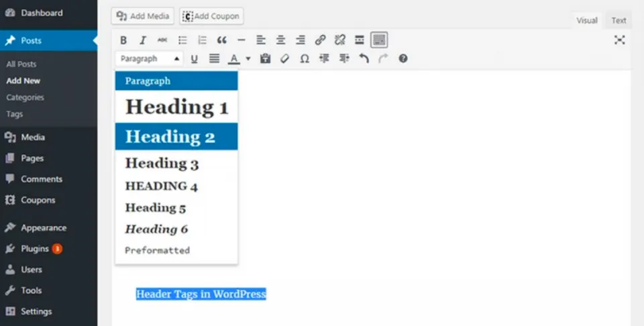The height and width of the screenshot is (326, 644).
Task: Switch to the Visual editor tab
Action: tap(586, 21)
